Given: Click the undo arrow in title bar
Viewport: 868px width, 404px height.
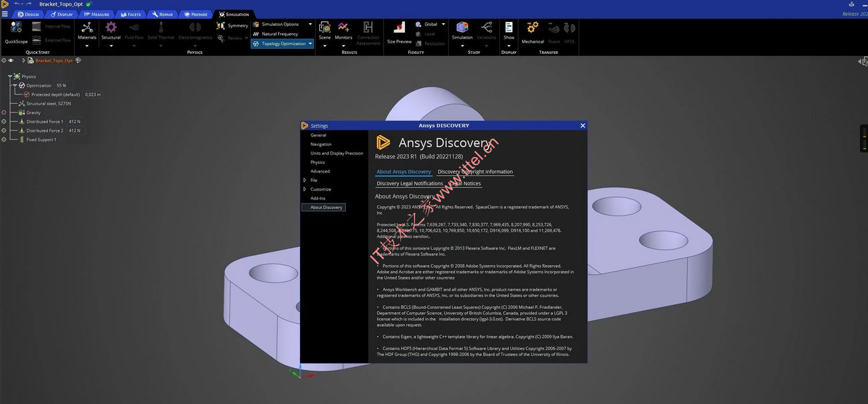Looking at the screenshot, I should pos(17,4).
